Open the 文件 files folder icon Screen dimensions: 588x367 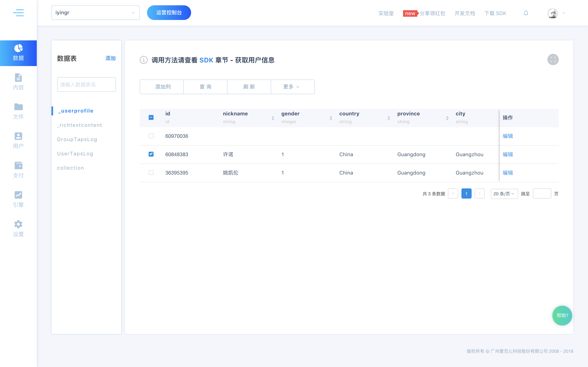18,107
